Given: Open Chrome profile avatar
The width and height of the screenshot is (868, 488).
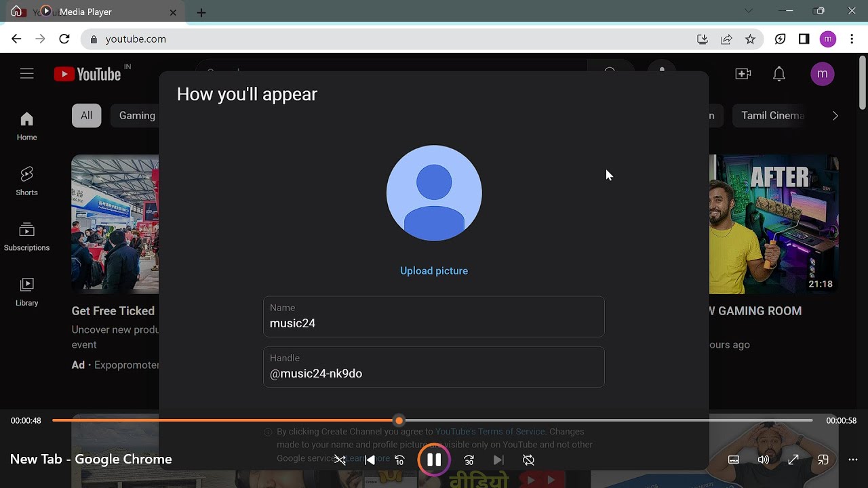Looking at the screenshot, I should [828, 39].
